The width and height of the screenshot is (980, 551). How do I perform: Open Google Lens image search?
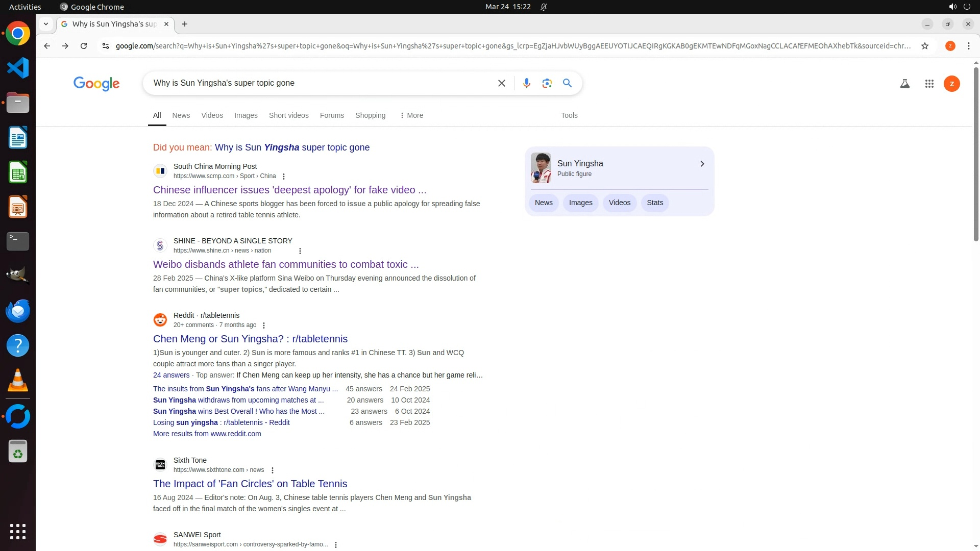click(547, 83)
